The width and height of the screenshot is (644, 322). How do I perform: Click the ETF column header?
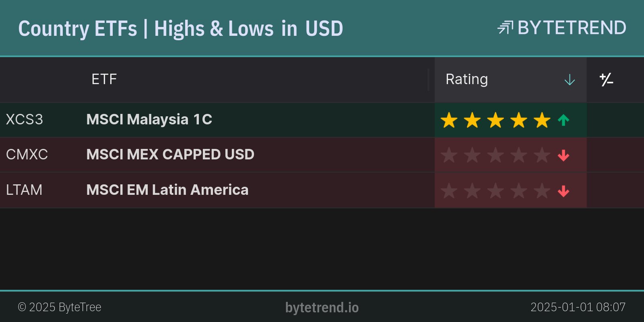(x=104, y=79)
